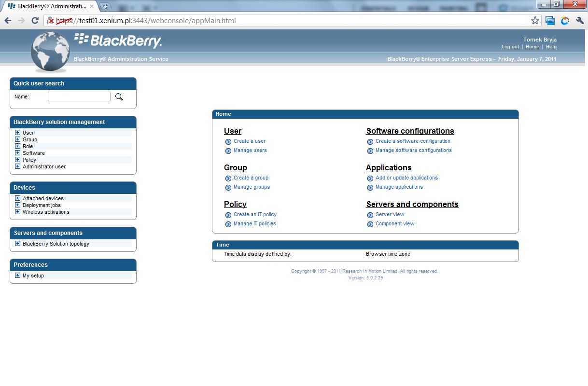Open the Manage applications link

click(x=399, y=187)
